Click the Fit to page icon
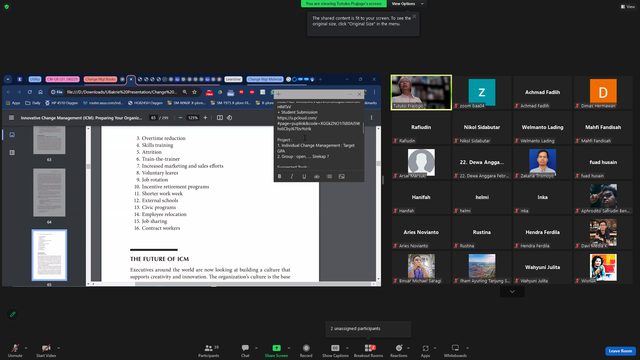 point(220,118)
